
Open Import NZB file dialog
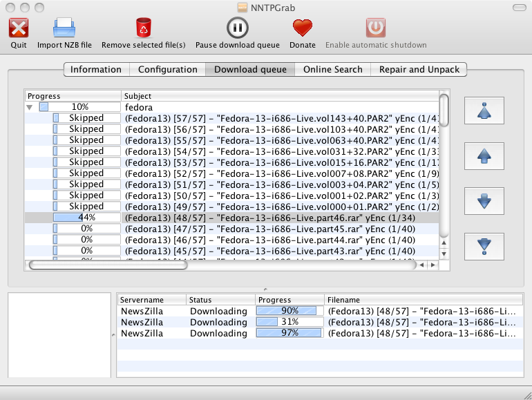click(64, 28)
